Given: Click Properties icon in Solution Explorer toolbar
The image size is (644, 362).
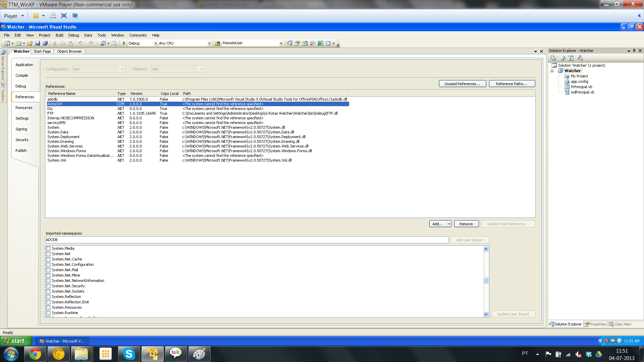Looking at the screenshot, I should point(553,58).
